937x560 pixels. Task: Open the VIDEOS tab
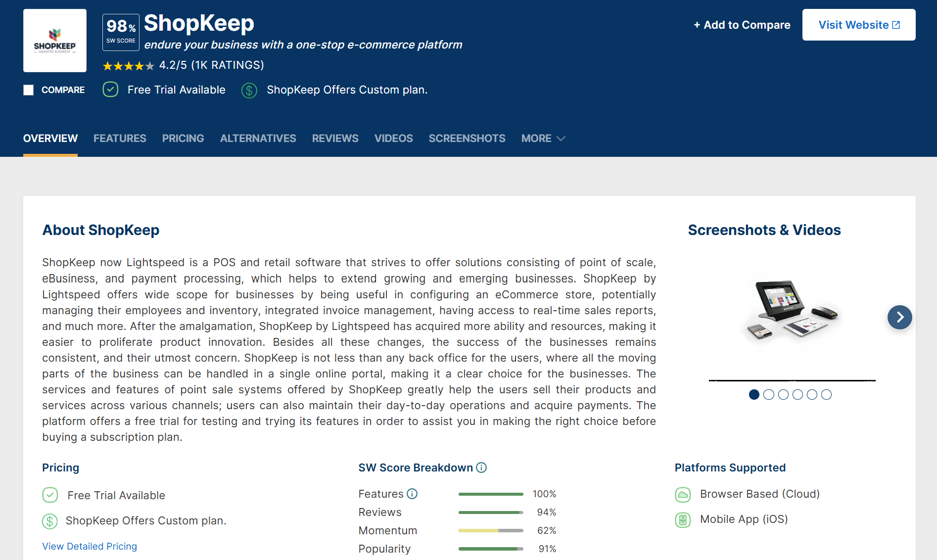(394, 139)
